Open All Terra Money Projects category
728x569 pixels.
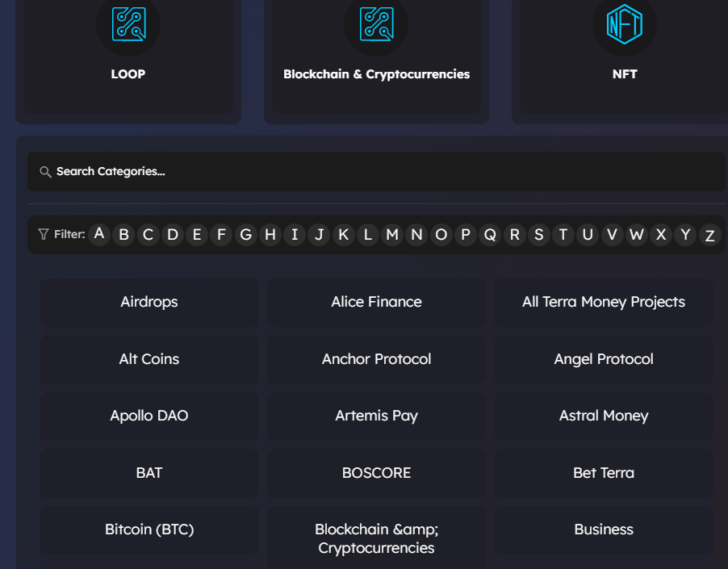click(604, 302)
